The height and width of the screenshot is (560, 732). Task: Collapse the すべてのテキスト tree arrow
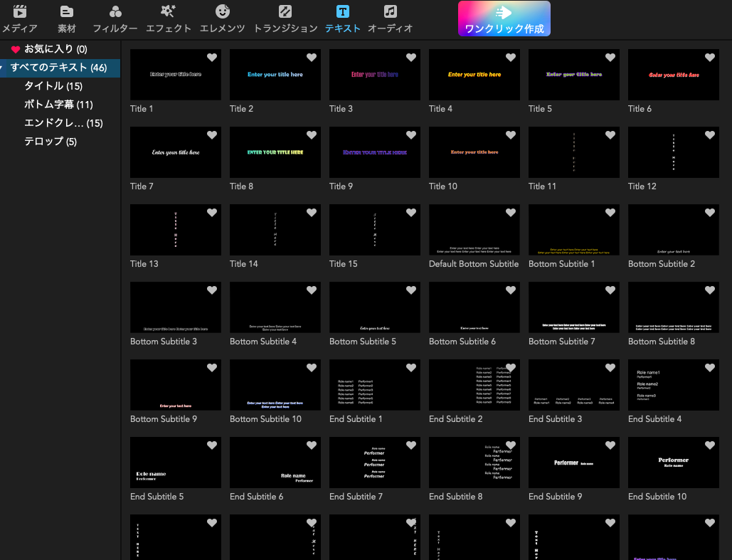click(4, 68)
